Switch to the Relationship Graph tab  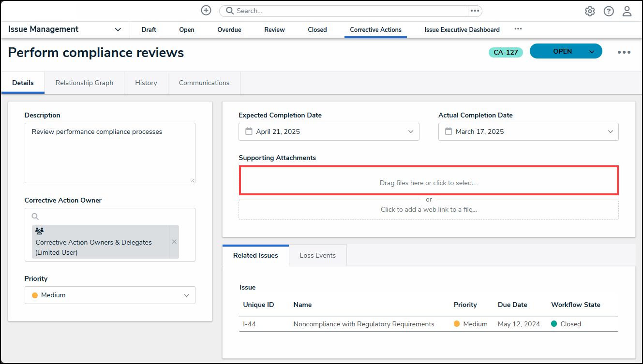[x=84, y=83]
